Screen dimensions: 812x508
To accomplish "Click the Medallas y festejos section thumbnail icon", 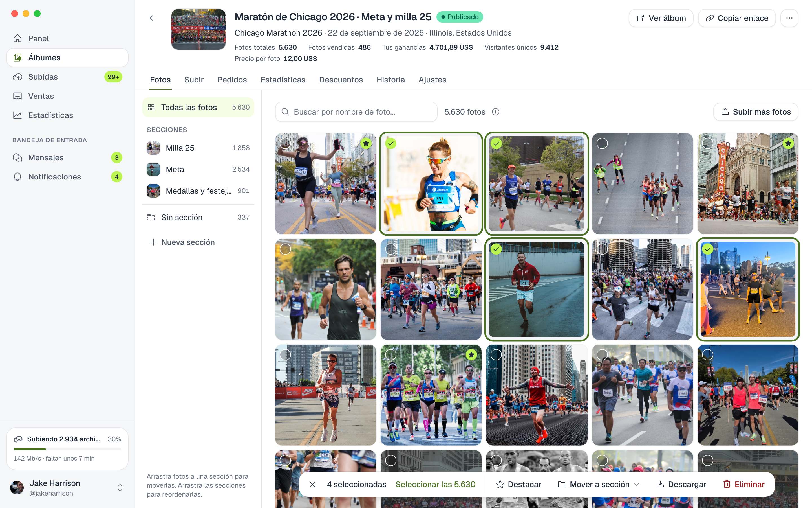I will tap(153, 191).
